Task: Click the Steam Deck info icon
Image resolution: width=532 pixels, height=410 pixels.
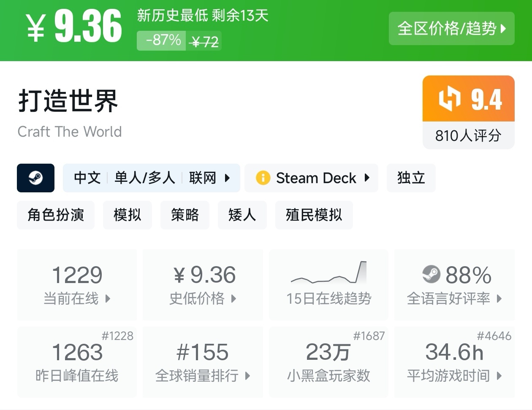Action: (x=263, y=178)
